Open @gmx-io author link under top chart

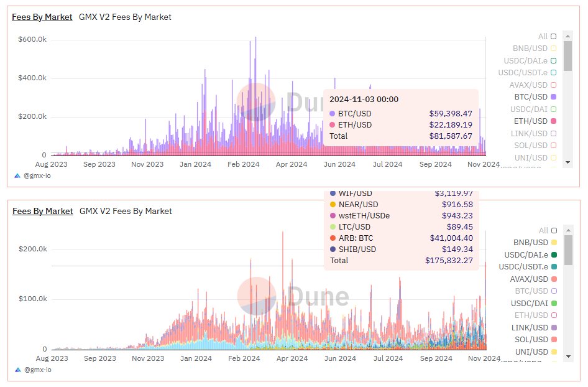point(37,175)
